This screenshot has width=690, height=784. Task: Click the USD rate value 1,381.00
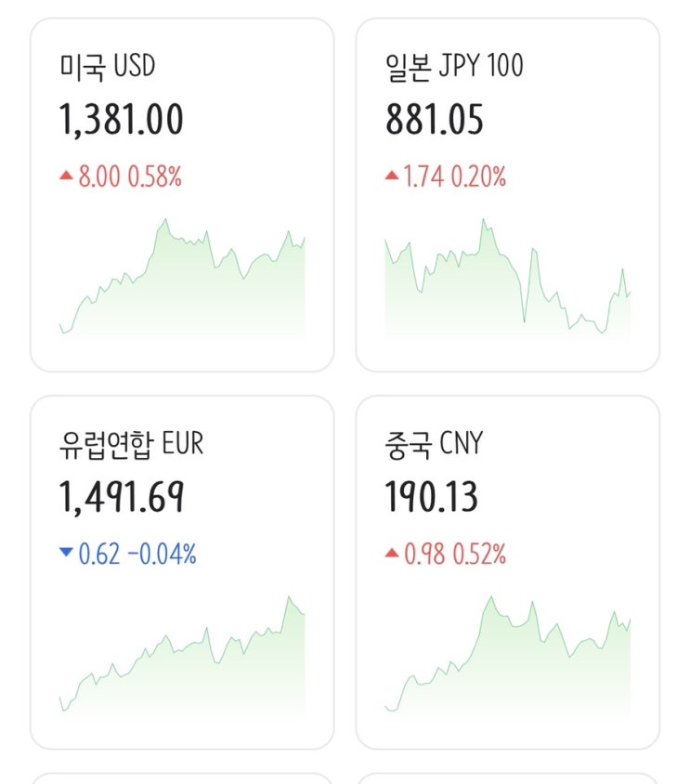click(121, 120)
